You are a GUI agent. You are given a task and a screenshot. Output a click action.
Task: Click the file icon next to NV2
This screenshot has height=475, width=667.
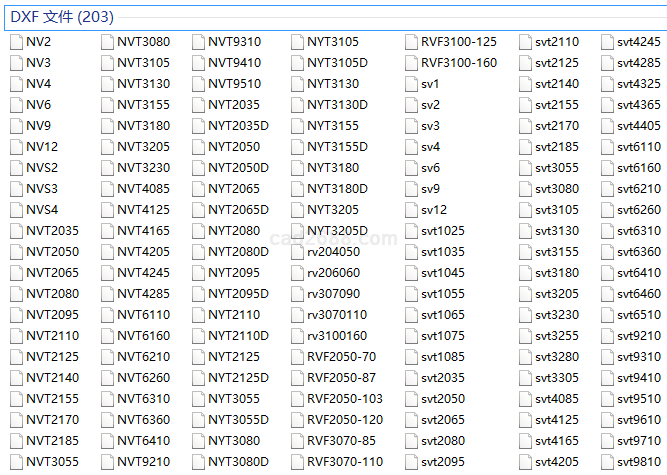point(16,42)
